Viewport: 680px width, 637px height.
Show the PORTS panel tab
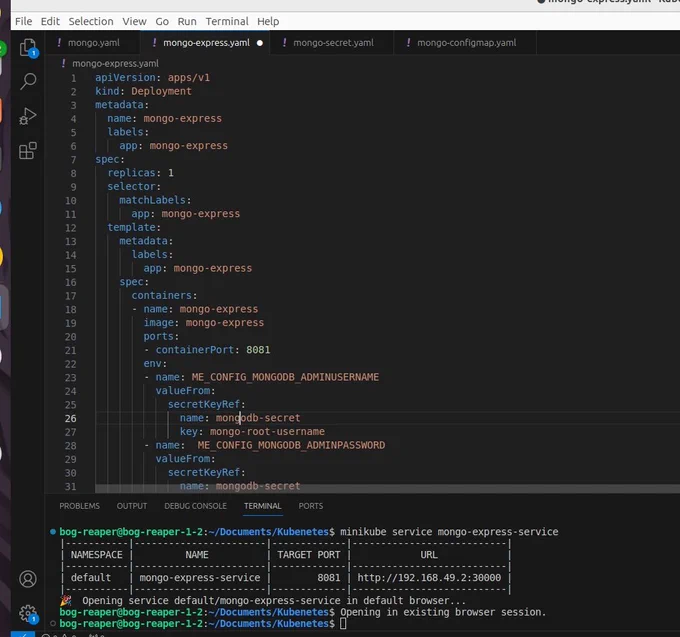point(311,506)
